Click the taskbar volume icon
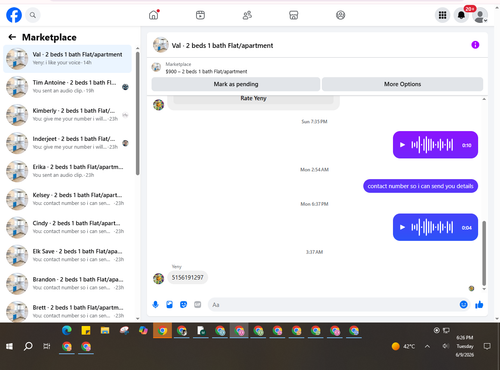The height and width of the screenshot is (370, 500). pos(445,346)
